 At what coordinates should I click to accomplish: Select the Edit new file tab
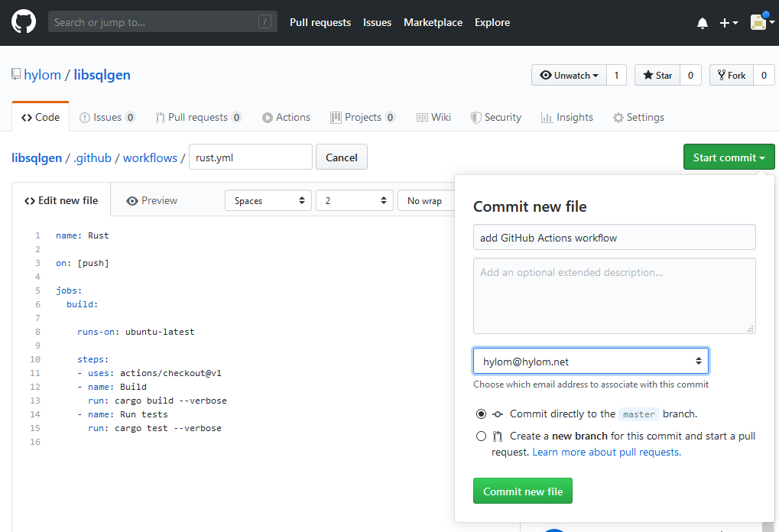[61, 200]
